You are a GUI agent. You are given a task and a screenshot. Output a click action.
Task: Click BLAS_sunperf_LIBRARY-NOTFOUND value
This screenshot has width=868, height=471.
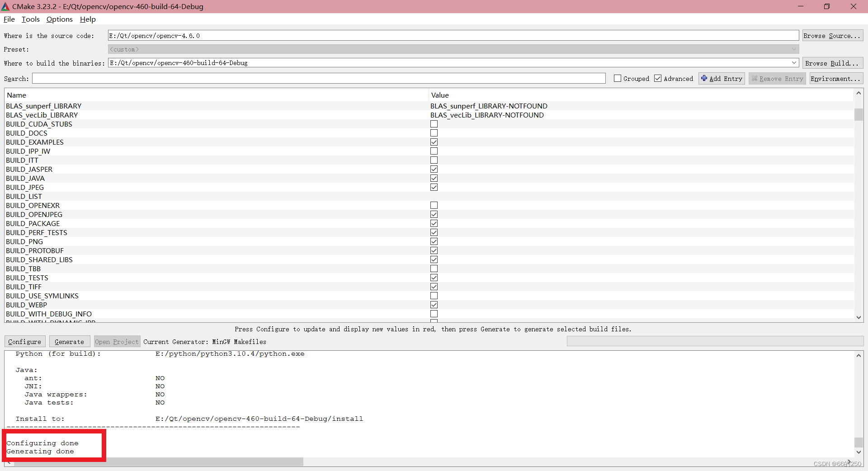489,106
